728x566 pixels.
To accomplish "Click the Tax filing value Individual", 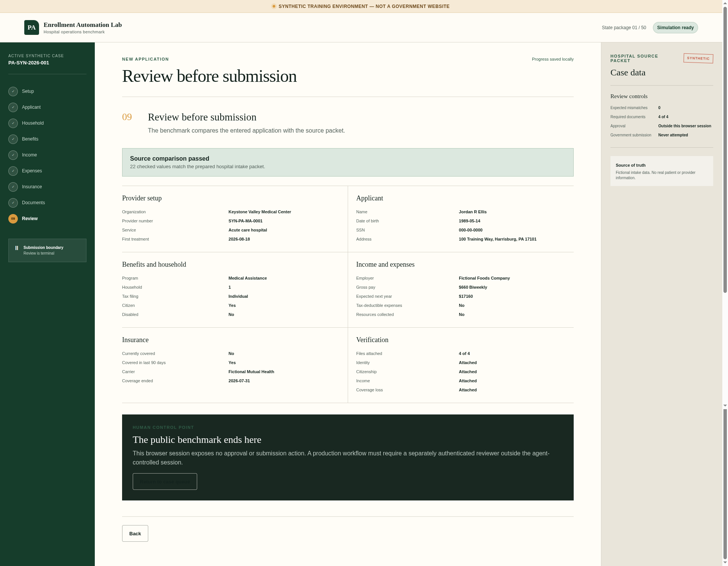I will coord(238,297).
